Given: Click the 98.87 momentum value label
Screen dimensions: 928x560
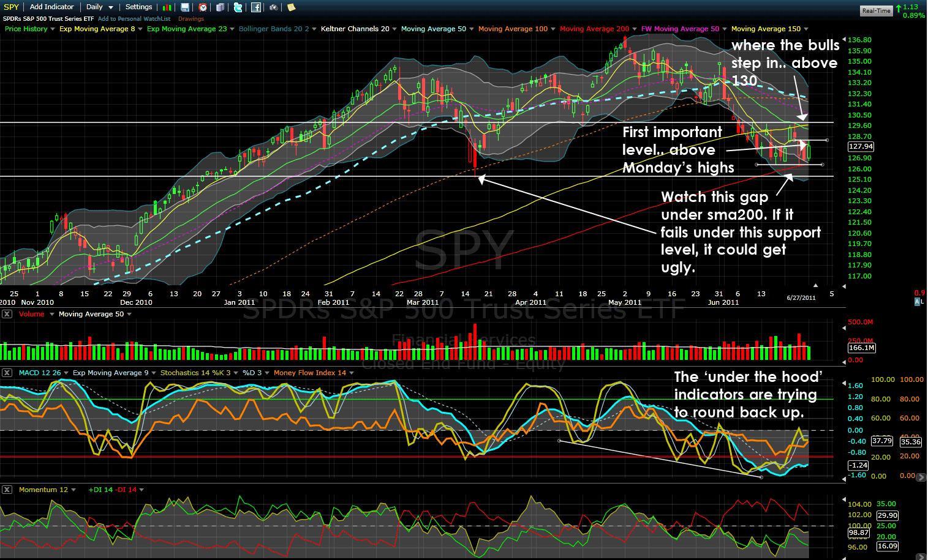Looking at the screenshot, I should pyautogui.click(x=859, y=532).
